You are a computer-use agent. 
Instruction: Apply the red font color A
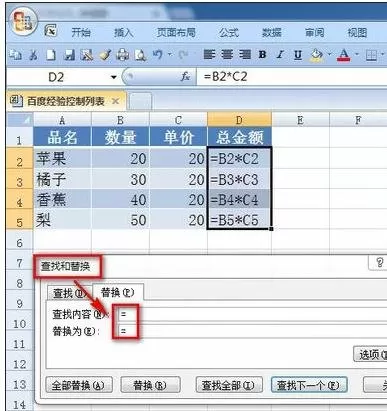344,55
